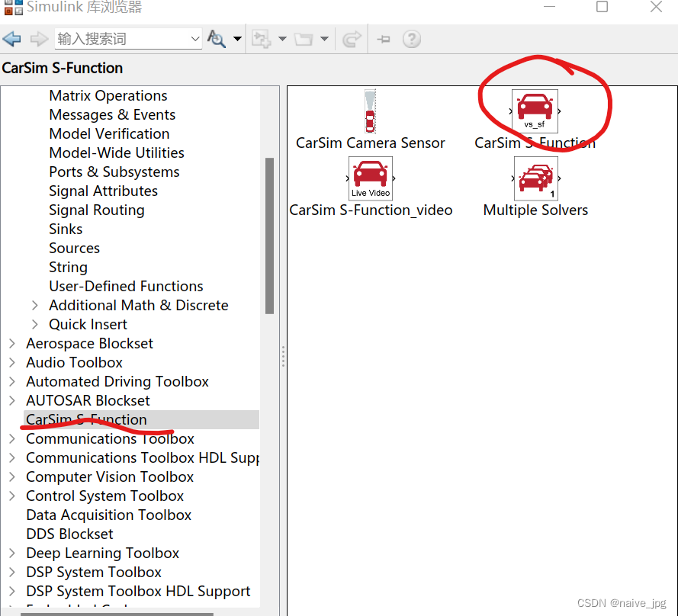The width and height of the screenshot is (678, 616).
Task: Click the back navigation arrow
Action: (x=11, y=39)
